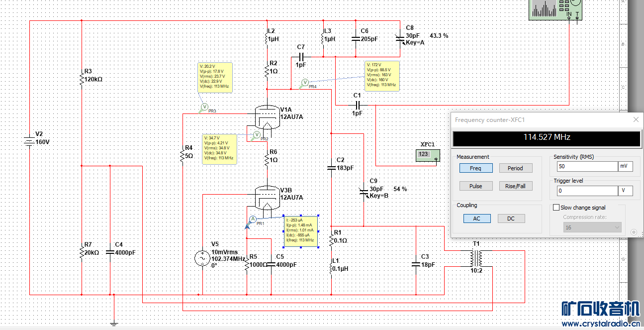The width and height of the screenshot is (644, 330).
Task: Click the PR3 probe voltage readout box
Action: [x=215, y=77]
